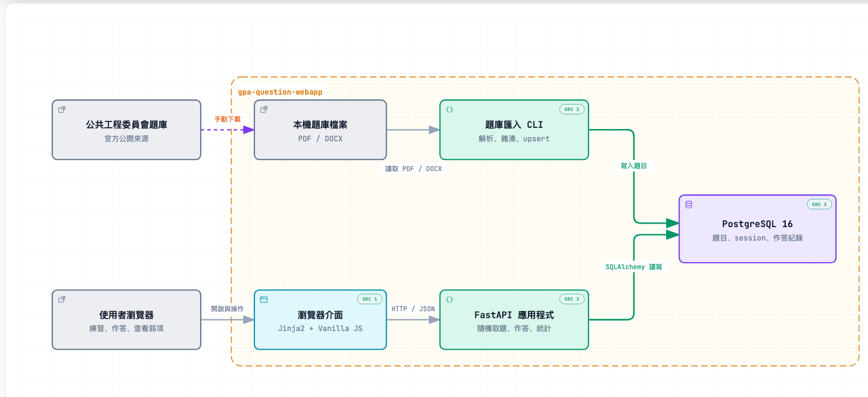The width and height of the screenshot is (868, 397).
Task: Click external-link icon on 本機題庫檔案 node
Action: click(x=264, y=109)
